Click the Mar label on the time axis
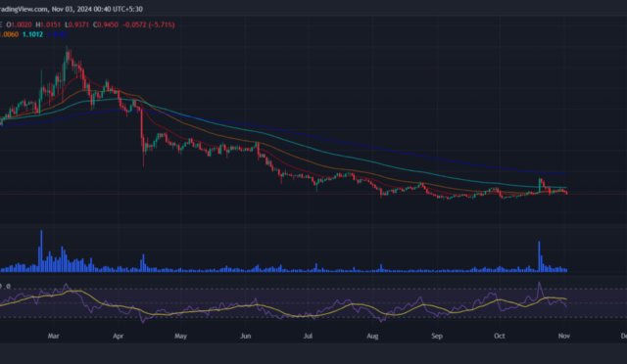This screenshot has width=627, height=364. point(53,336)
